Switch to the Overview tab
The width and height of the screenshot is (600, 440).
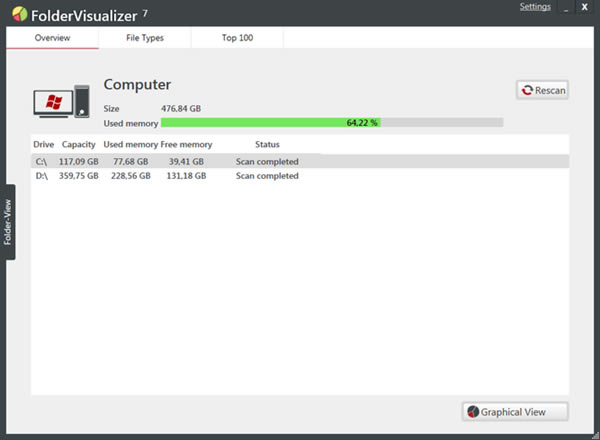point(52,38)
